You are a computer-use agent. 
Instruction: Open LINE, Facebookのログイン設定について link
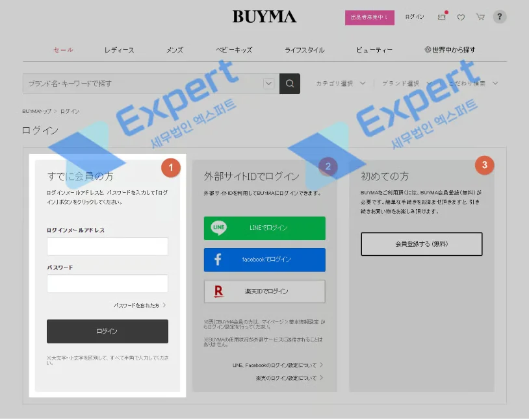pyautogui.click(x=277, y=365)
